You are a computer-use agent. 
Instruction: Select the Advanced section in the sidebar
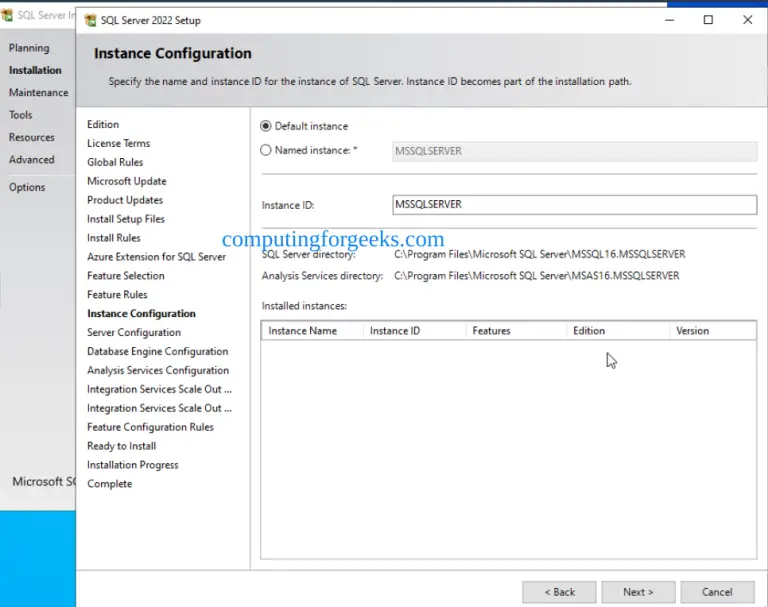(x=32, y=160)
